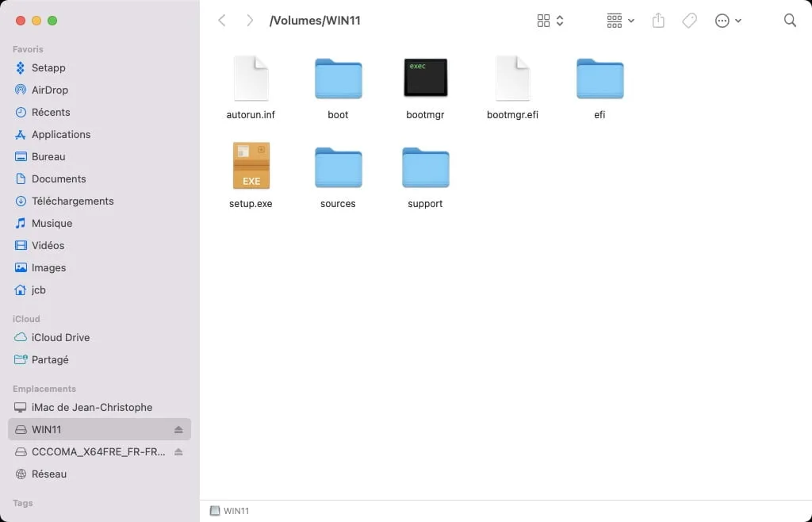Close the Finder window
812x522 pixels.
[21, 21]
